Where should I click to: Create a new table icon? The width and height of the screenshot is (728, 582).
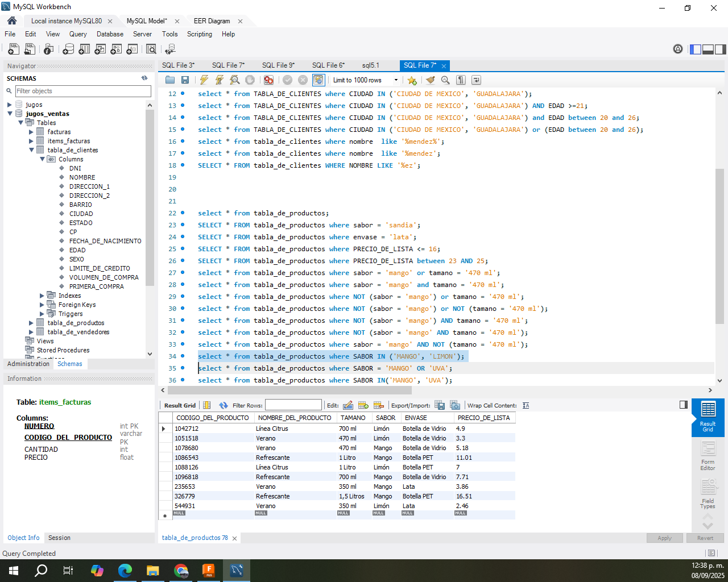pos(84,49)
